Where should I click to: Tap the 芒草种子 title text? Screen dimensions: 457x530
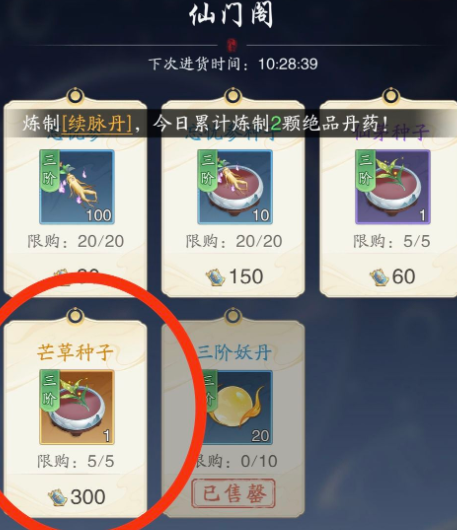click(75, 353)
